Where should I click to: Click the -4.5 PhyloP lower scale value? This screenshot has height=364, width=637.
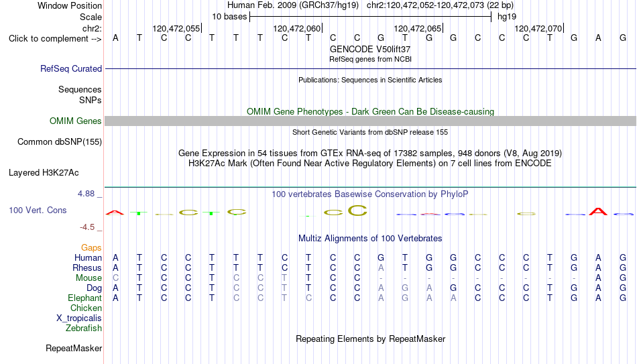[x=87, y=227]
